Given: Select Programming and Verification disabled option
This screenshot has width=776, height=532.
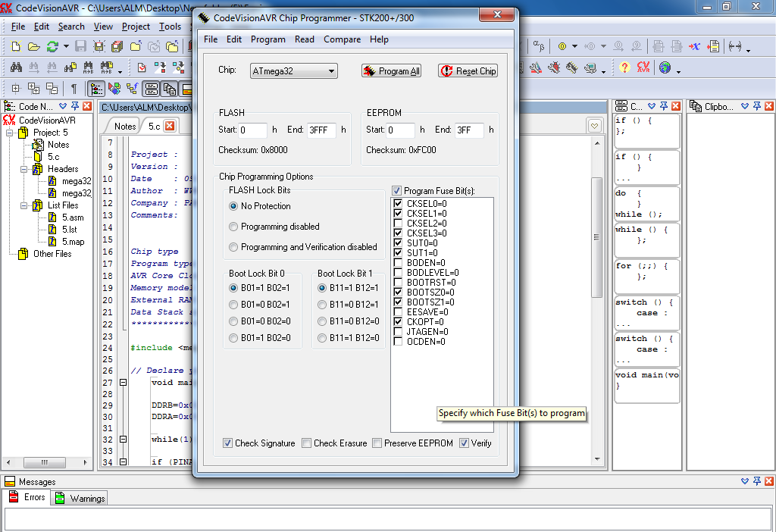Looking at the screenshot, I should pyautogui.click(x=233, y=247).
